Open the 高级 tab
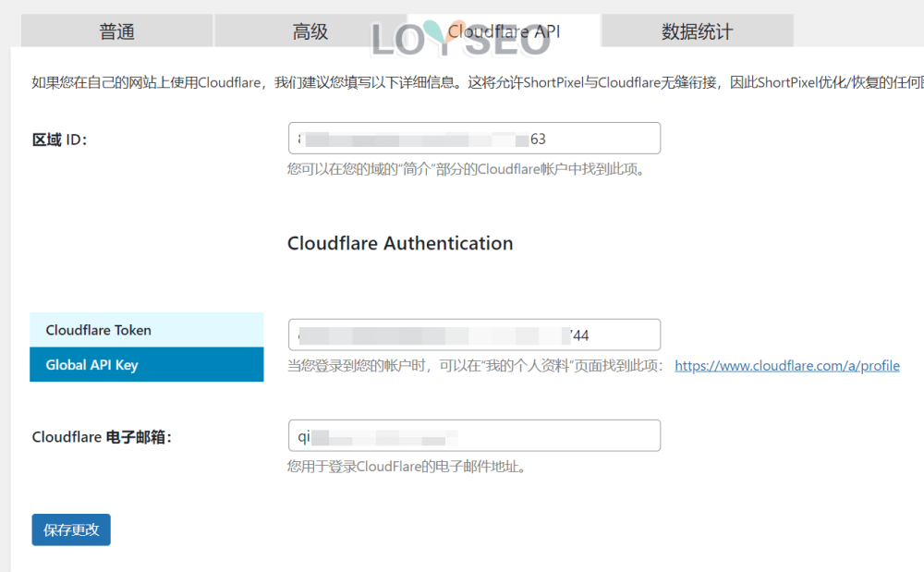 tap(310, 31)
